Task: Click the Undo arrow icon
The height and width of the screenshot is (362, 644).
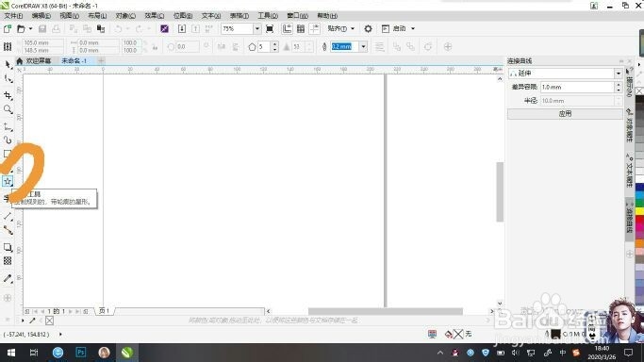Action: (118, 28)
